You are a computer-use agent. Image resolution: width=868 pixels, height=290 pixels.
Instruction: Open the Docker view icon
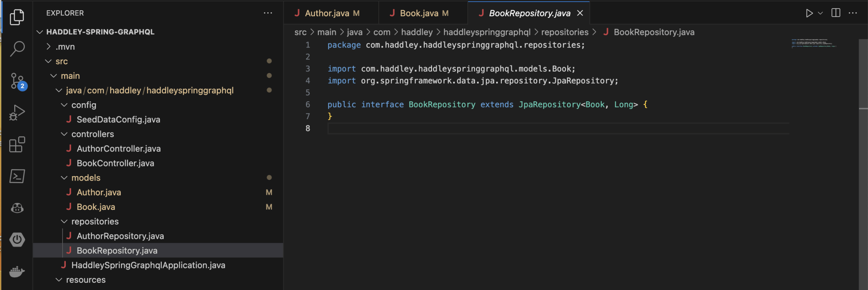click(x=17, y=271)
